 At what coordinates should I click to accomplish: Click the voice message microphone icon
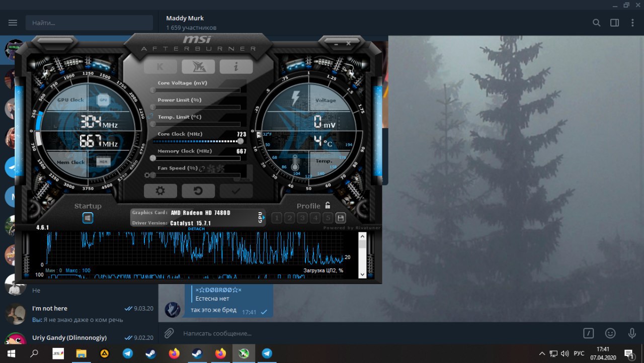(632, 333)
